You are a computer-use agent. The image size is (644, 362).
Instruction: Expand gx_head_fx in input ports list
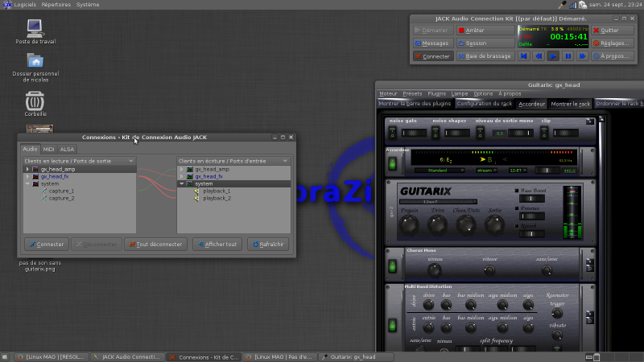coord(182,176)
